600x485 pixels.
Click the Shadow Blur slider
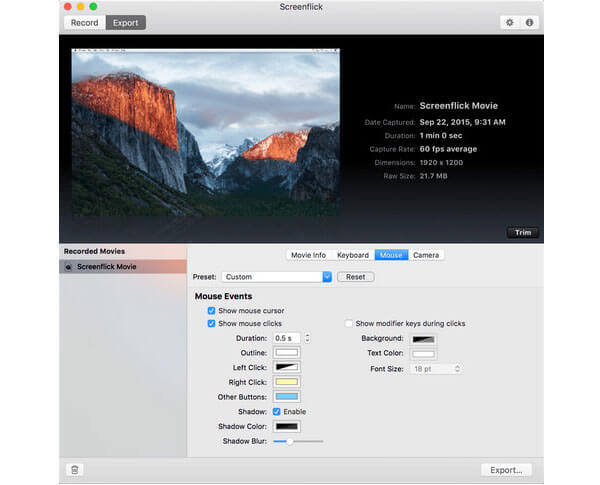[x=298, y=441]
